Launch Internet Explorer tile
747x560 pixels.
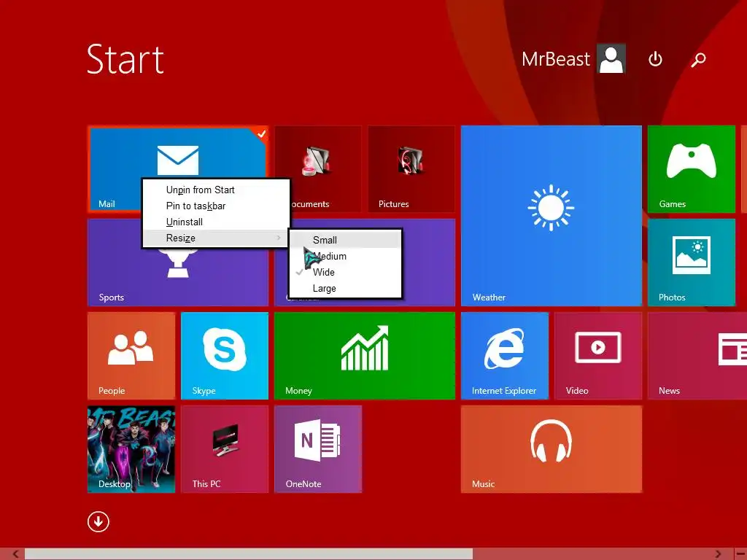[x=505, y=355]
